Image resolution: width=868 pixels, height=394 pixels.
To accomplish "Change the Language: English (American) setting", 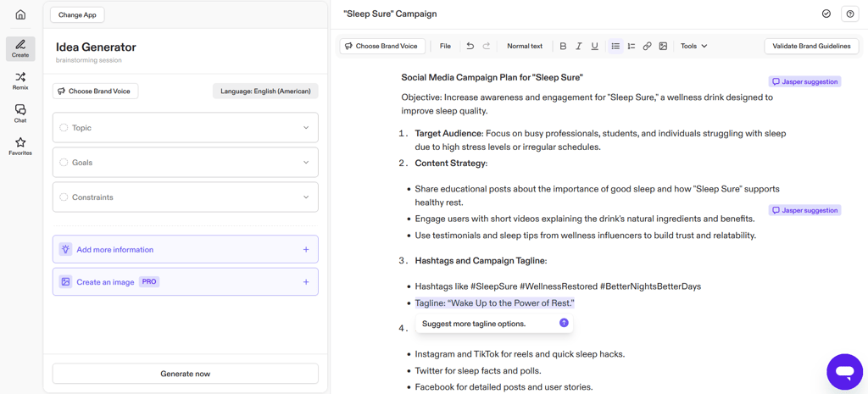I will click(x=265, y=92).
